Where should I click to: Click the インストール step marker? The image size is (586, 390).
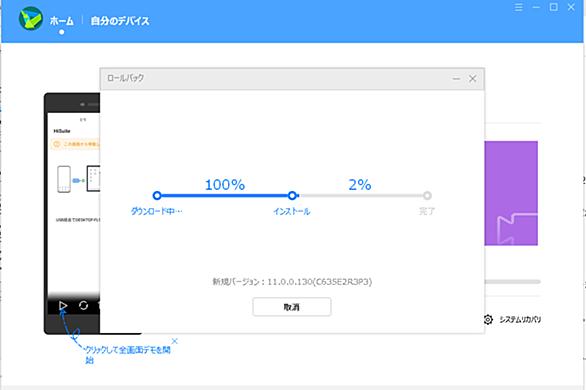(x=292, y=195)
